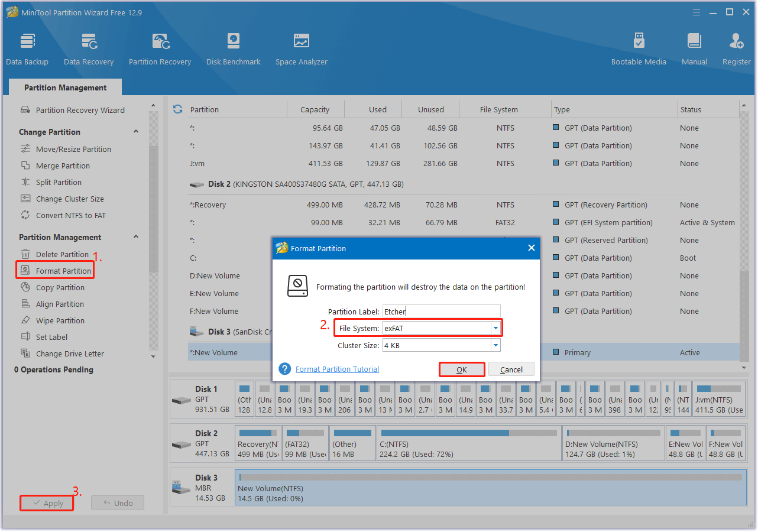The width and height of the screenshot is (758, 532).
Task: Open Data Backup tool
Action: (27, 49)
